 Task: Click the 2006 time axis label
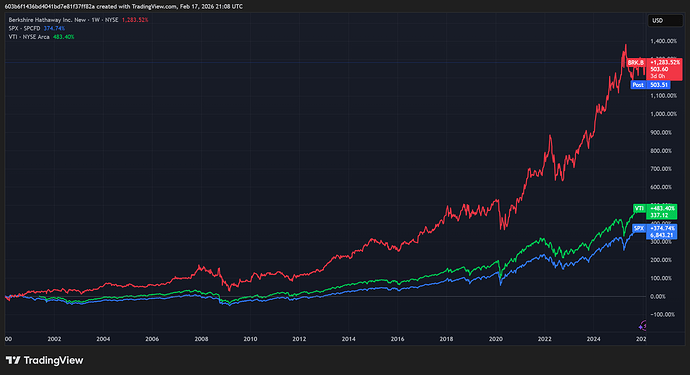[x=152, y=339]
